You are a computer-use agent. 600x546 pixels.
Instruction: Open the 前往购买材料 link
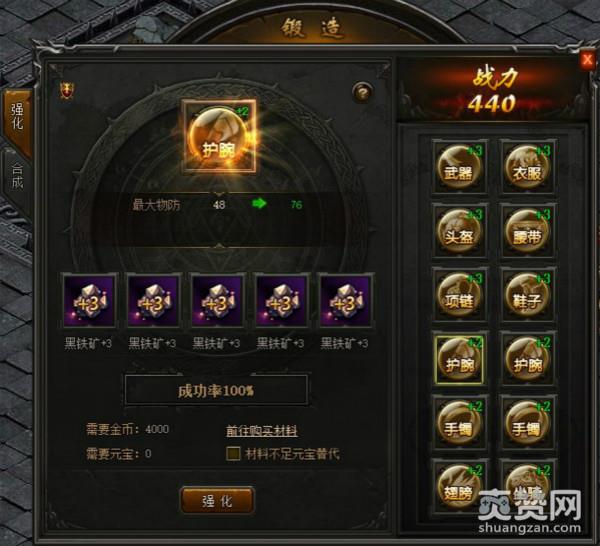click(x=262, y=431)
